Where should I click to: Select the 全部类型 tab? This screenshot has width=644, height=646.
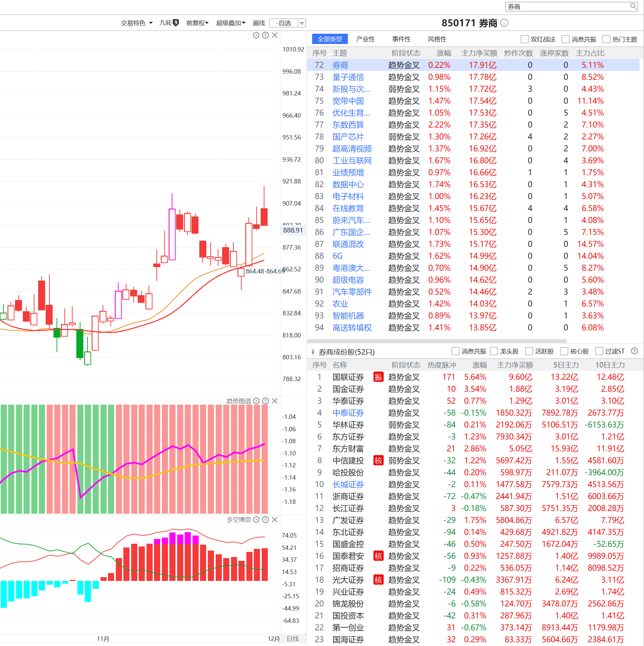[330, 39]
